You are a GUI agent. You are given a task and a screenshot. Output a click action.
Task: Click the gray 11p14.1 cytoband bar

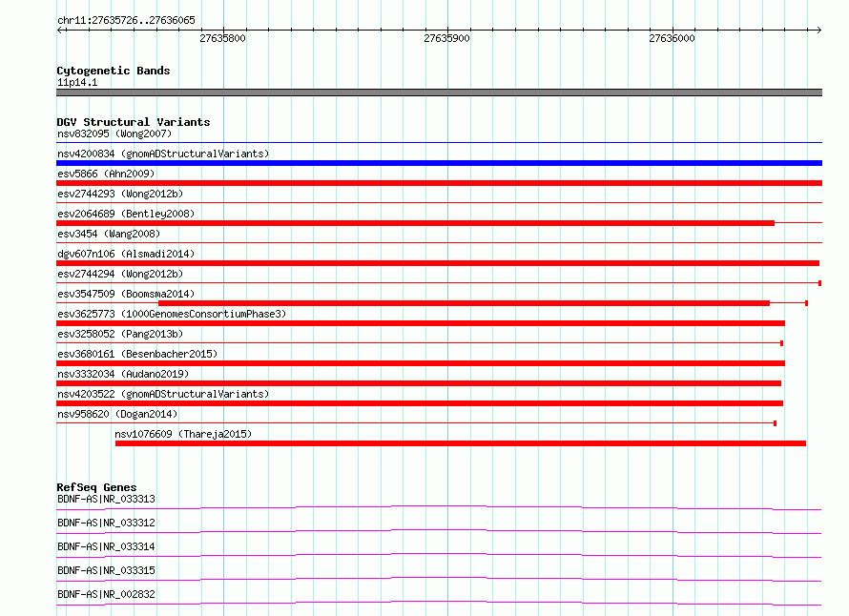pos(439,92)
